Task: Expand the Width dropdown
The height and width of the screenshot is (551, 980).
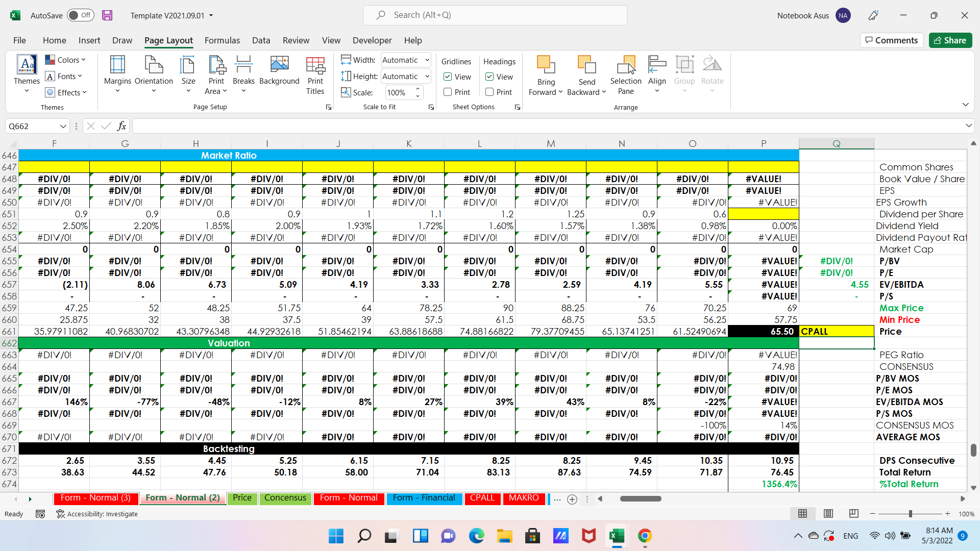Action: pyautogui.click(x=427, y=60)
